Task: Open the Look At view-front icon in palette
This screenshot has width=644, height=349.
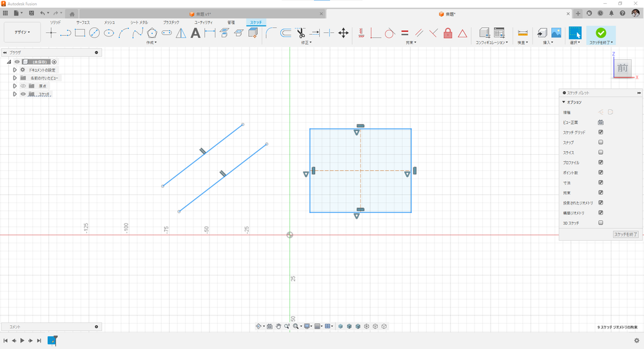Action: (600, 123)
